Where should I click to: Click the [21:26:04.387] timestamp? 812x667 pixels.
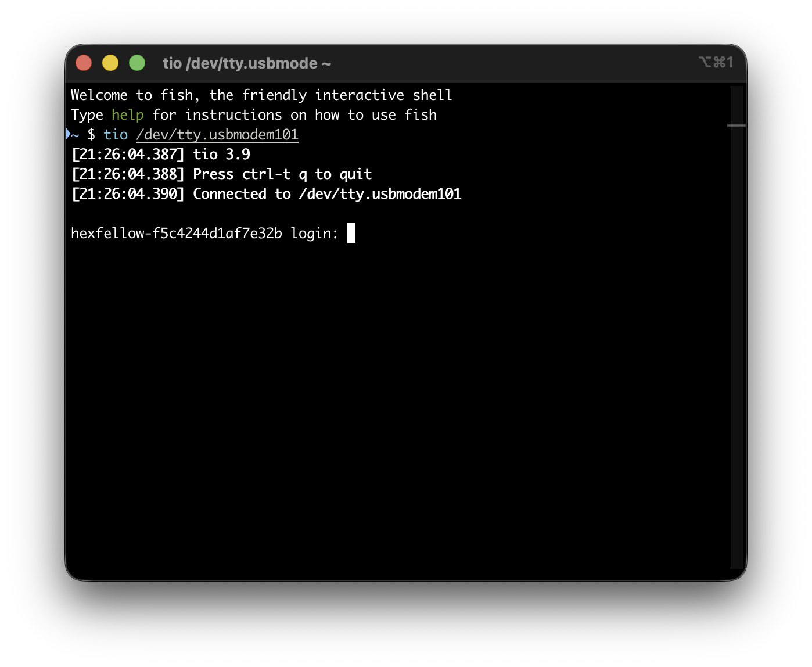click(x=127, y=155)
